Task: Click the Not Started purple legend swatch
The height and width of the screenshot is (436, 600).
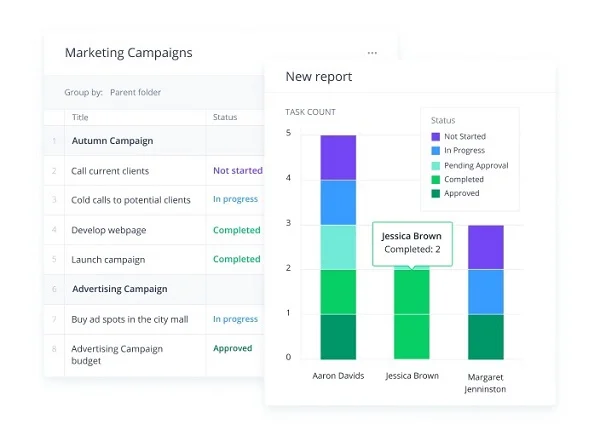Action: coord(435,137)
